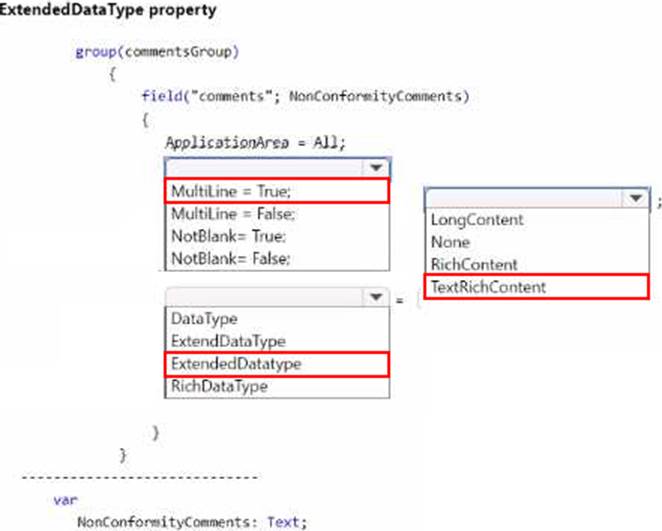Choose LongContent from the list
Image resolution: width=662 pixels, height=531 pixels.
tap(477, 220)
